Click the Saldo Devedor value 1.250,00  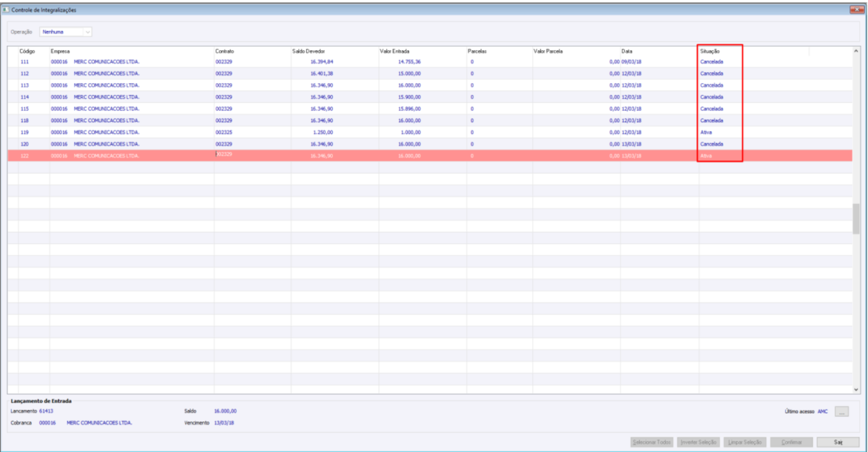tap(323, 132)
